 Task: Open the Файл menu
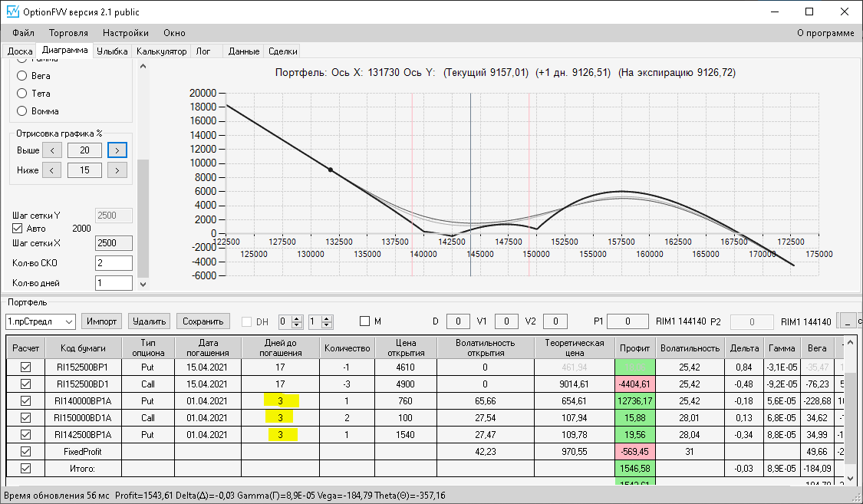[x=23, y=33]
